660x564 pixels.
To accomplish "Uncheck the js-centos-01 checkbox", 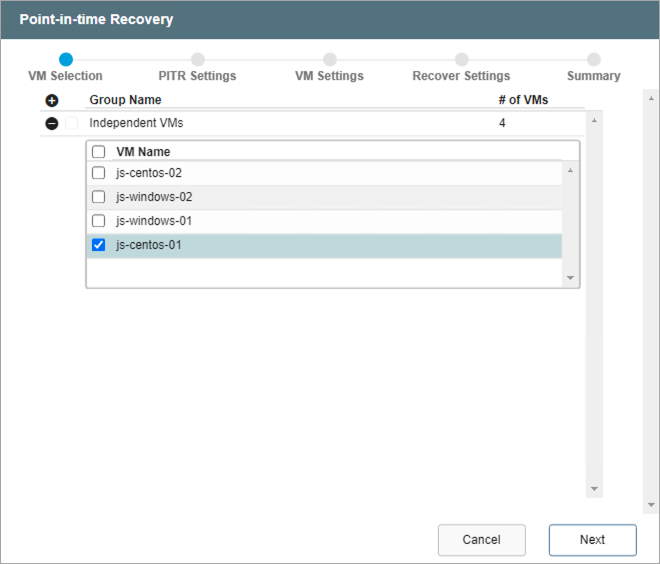I will pyautogui.click(x=98, y=245).
